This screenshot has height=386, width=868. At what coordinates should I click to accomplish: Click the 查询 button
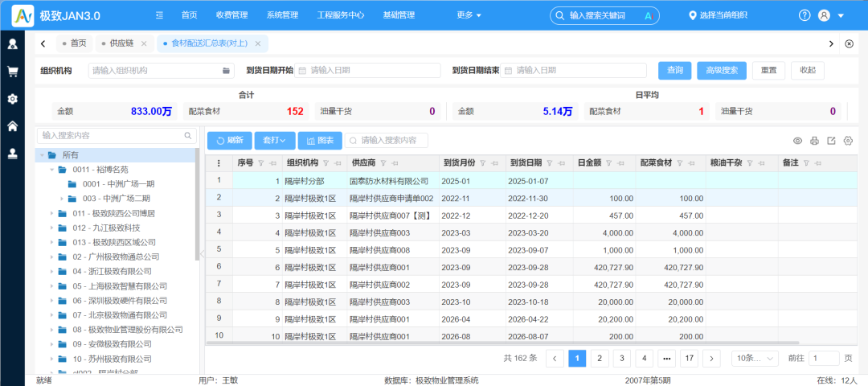(x=675, y=70)
